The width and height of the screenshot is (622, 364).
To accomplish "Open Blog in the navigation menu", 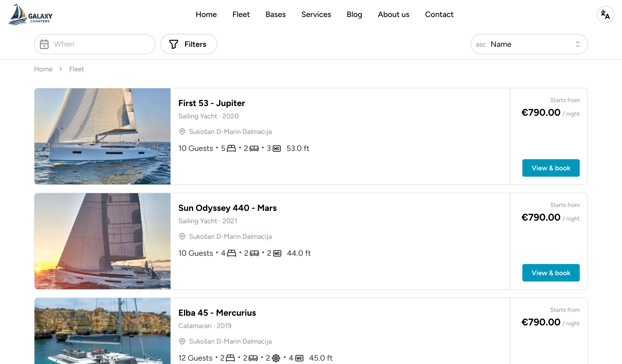I will pos(354,14).
